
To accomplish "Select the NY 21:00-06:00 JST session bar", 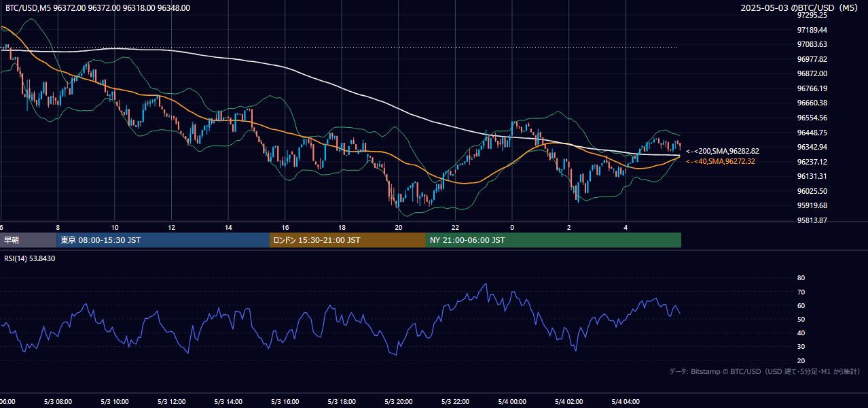I will (x=554, y=240).
